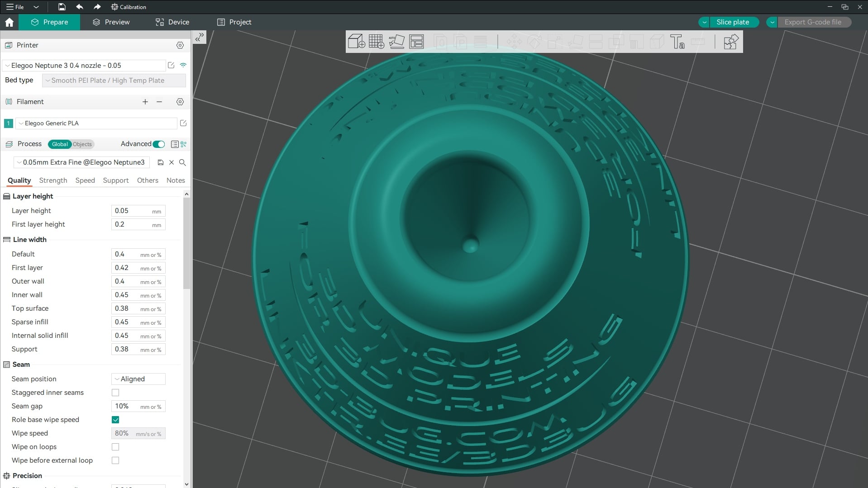This screenshot has height=488, width=868.
Task: Edit the printer preset icon
Action: point(171,65)
